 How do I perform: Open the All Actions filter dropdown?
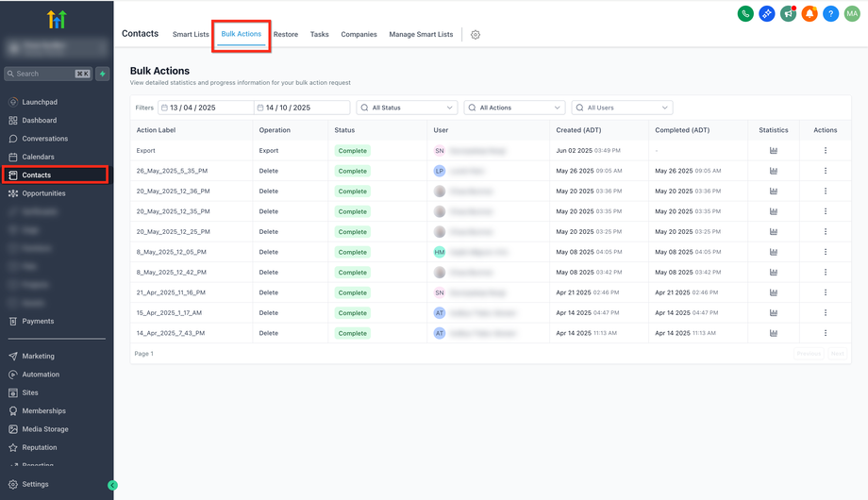pyautogui.click(x=514, y=108)
